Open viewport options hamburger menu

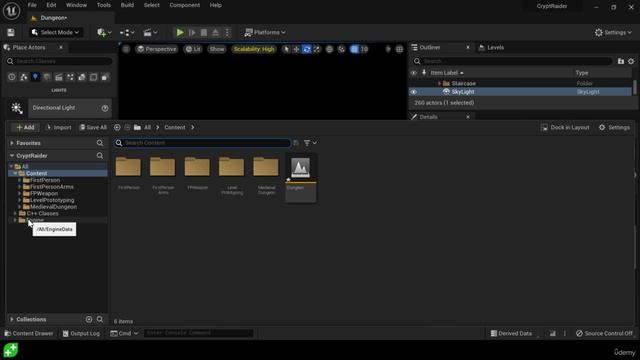pyautogui.click(x=126, y=49)
